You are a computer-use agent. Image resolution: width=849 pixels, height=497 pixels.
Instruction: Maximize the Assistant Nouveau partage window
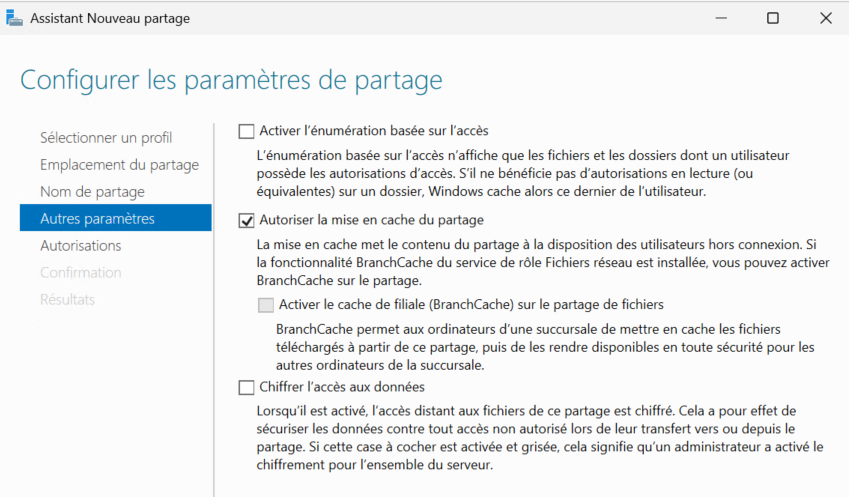[x=772, y=18]
